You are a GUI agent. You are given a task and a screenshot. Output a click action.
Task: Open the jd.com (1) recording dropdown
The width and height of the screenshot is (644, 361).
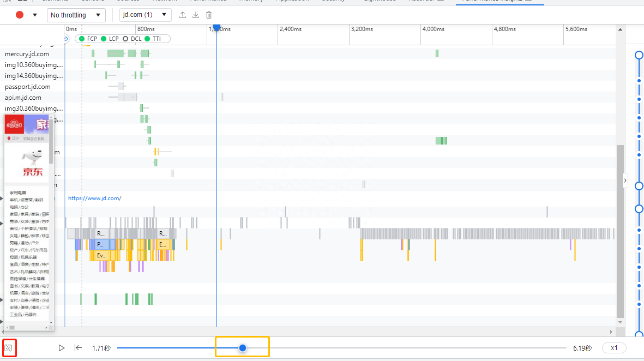pos(145,15)
